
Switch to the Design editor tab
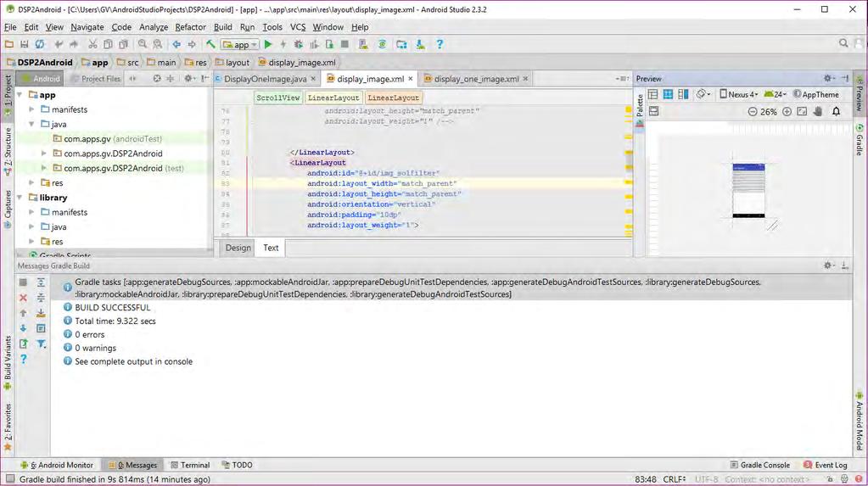[x=238, y=248]
